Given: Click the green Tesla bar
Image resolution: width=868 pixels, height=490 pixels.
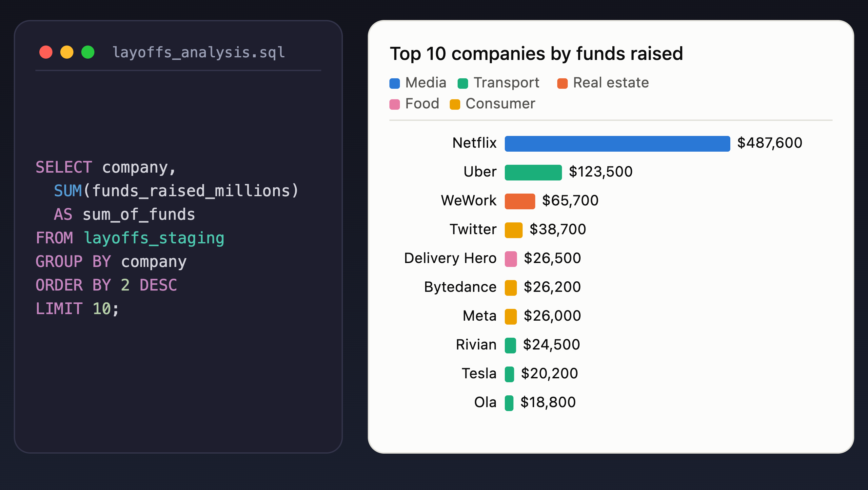Looking at the screenshot, I should click(x=509, y=374).
